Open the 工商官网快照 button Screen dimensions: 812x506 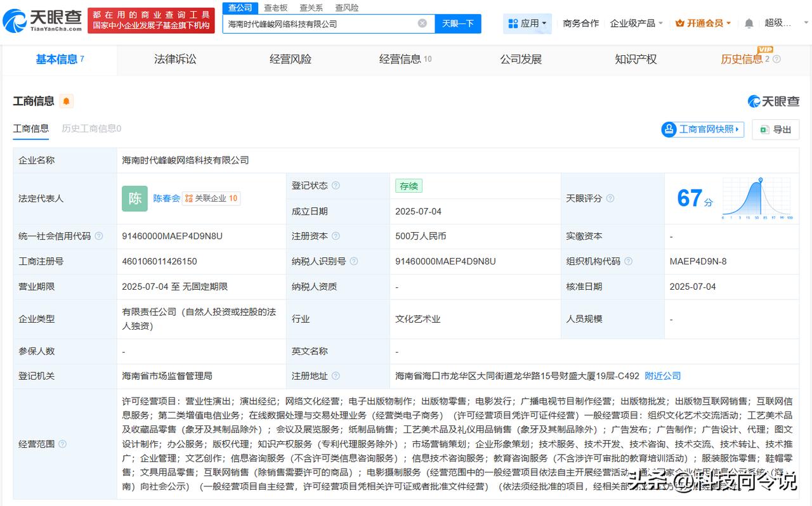(x=702, y=129)
